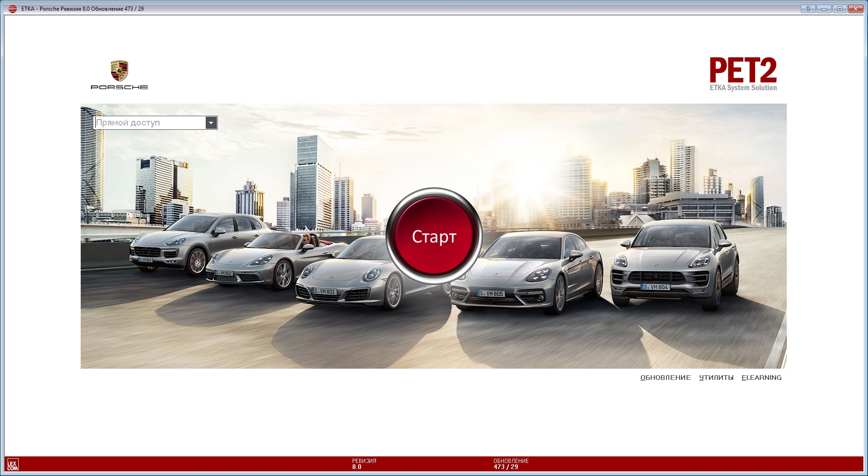The image size is (868, 476).
Task: Expand the Прямой доступ dropdown arrow
Action: pyautogui.click(x=211, y=123)
